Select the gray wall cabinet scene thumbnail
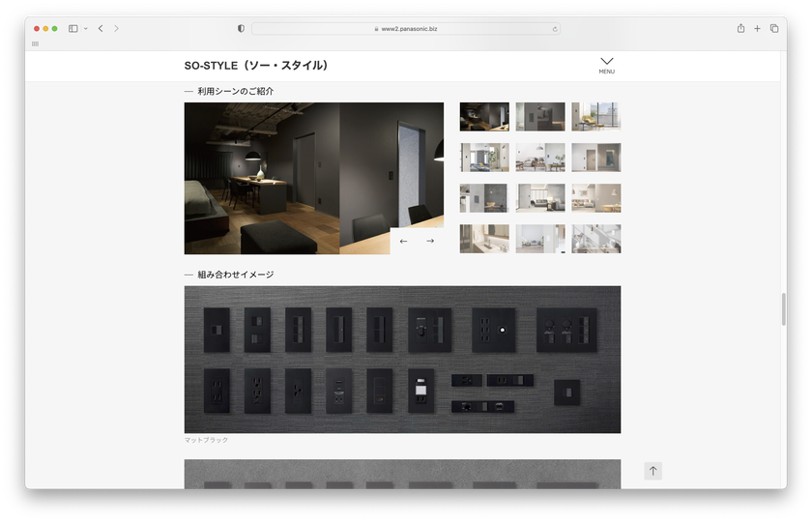 click(x=540, y=117)
